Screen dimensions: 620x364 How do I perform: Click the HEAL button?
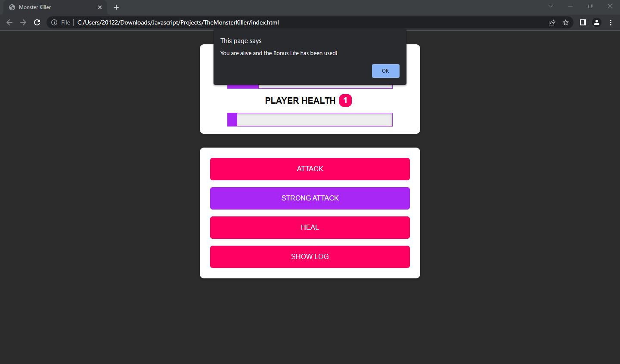click(x=310, y=228)
